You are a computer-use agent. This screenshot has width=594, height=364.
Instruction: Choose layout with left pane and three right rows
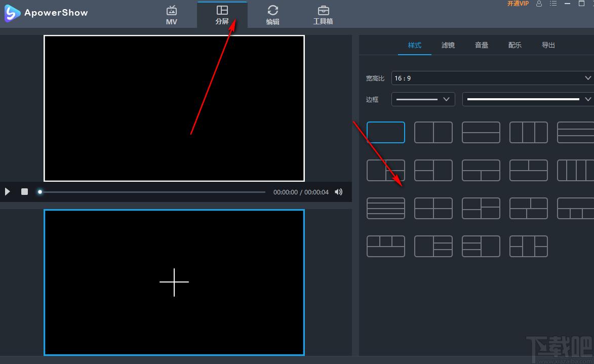(433, 246)
